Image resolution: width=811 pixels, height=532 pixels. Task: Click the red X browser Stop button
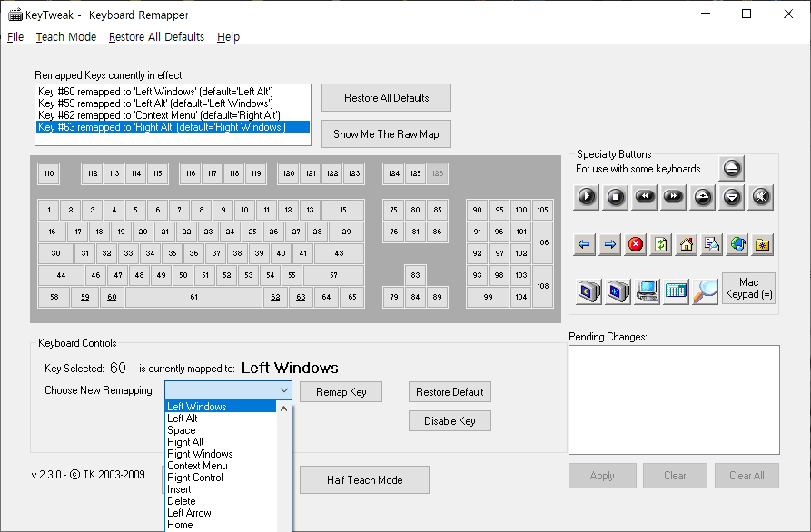pyautogui.click(x=635, y=245)
